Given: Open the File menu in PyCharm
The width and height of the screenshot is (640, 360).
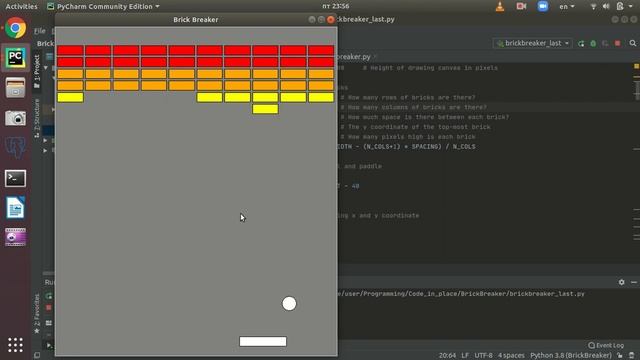Looking at the screenshot, I should coord(40,31).
